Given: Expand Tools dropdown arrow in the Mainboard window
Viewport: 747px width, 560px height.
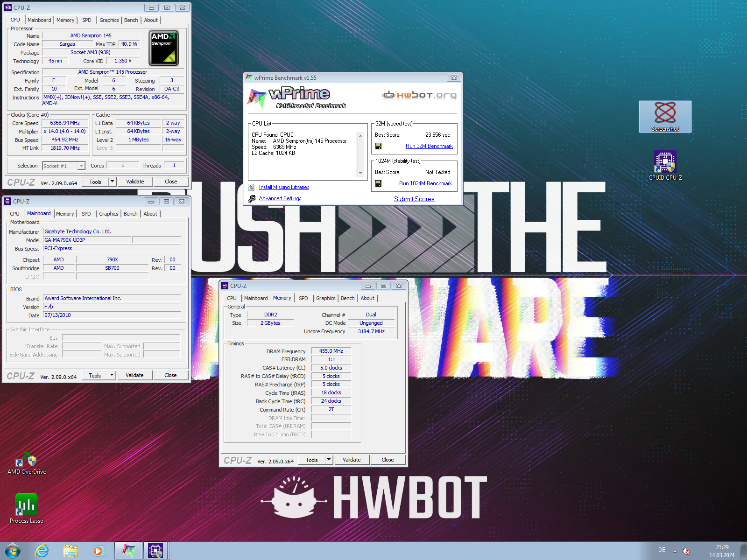Looking at the screenshot, I should [x=112, y=375].
